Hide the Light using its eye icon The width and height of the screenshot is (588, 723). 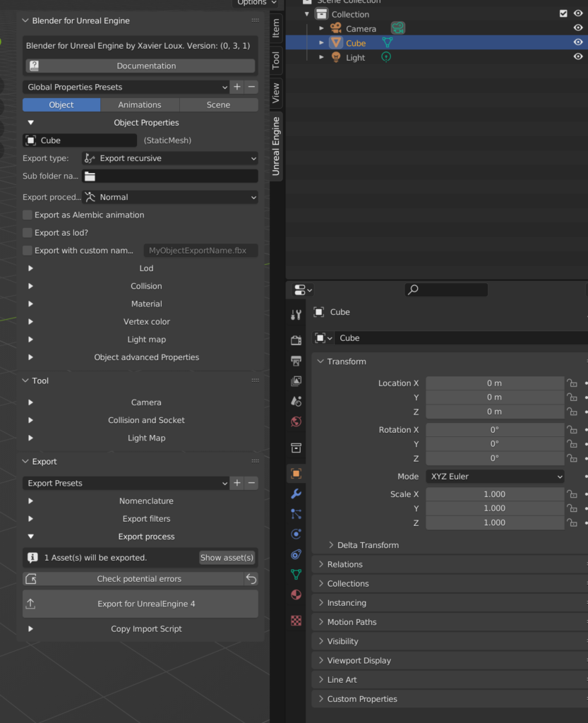[578, 56]
